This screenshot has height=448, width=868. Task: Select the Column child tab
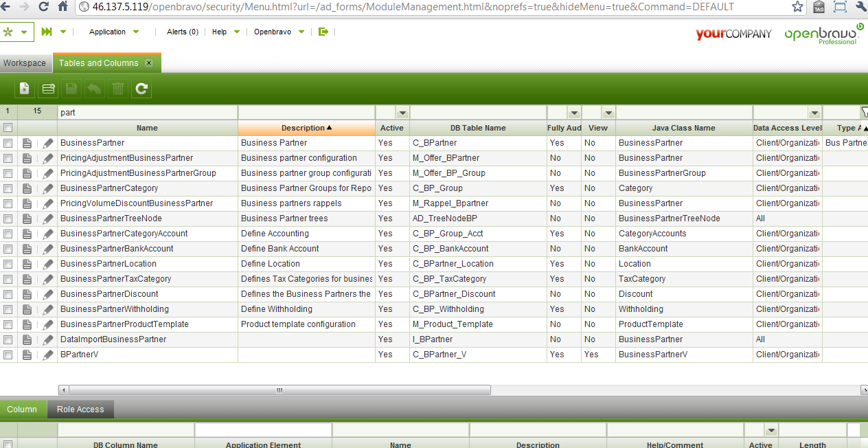(22, 410)
